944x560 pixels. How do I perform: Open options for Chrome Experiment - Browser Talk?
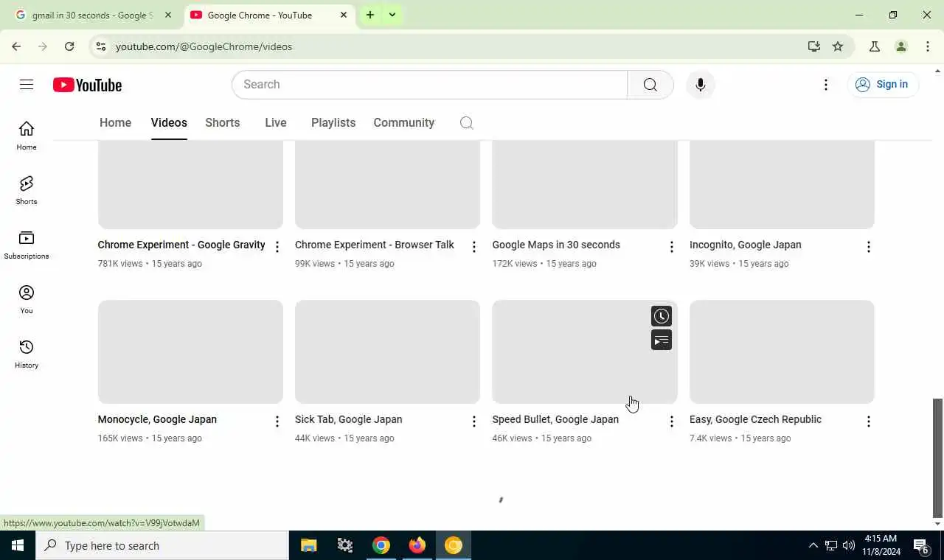474,247
